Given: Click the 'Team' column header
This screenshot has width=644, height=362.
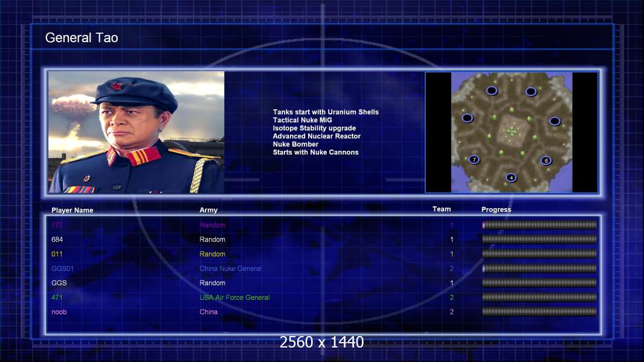Looking at the screenshot, I should [442, 209].
